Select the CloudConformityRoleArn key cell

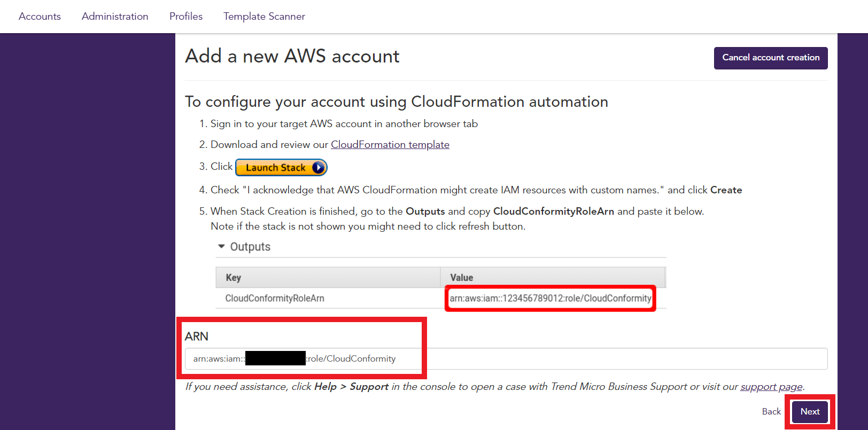275,298
